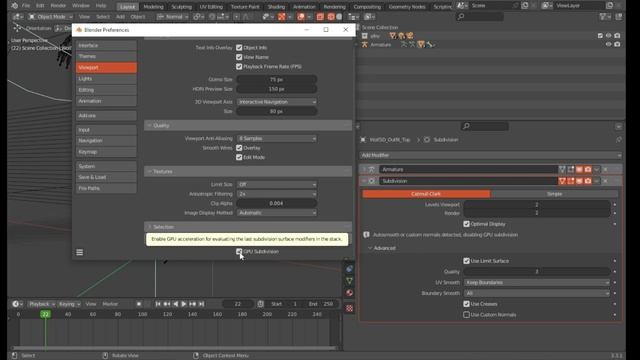Viewport: 640px width, 360px height.
Task: Toggle Optimal Display checkbox
Action: click(x=467, y=224)
